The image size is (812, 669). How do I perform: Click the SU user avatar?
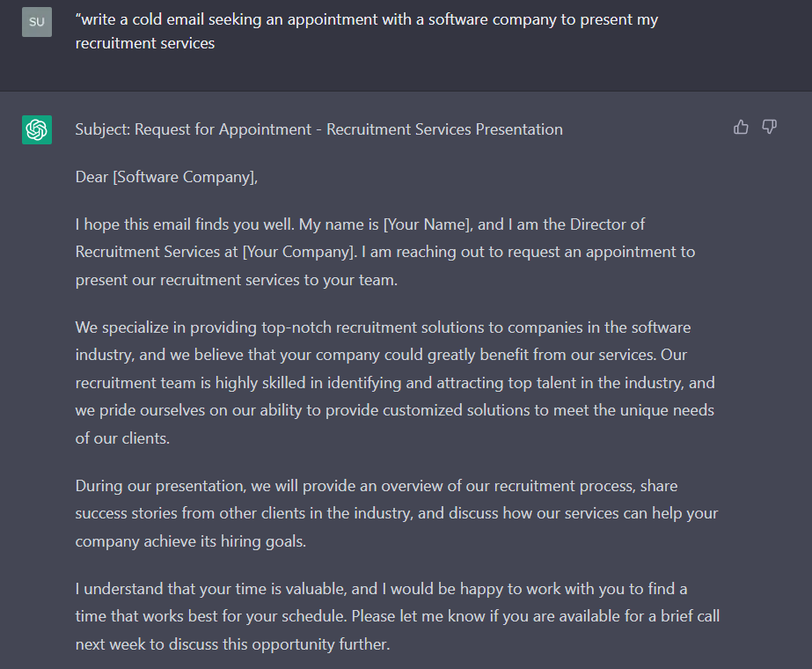37,22
